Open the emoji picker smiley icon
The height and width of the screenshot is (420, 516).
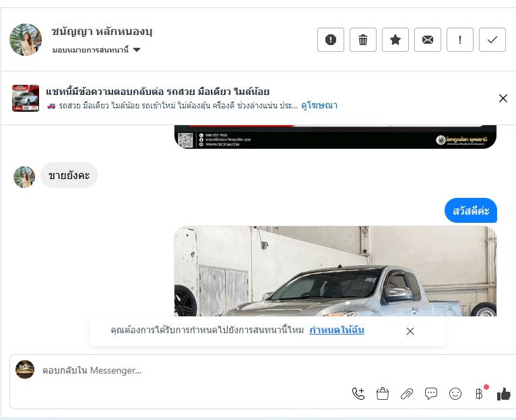coord(455,393)
